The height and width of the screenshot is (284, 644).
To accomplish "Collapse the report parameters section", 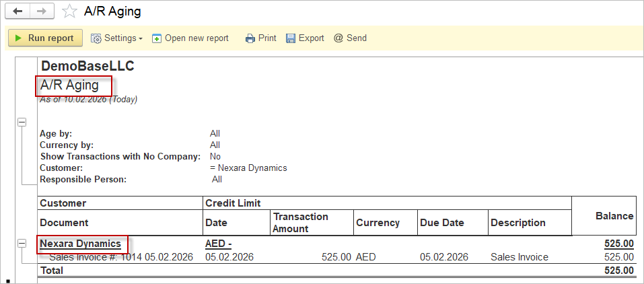I will 22,122.
